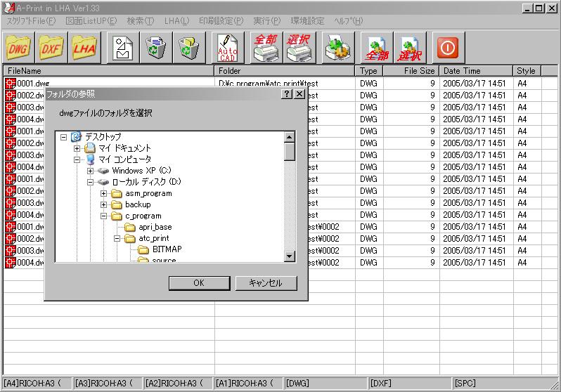Select the apri_base folder in tree
This screenshot has height=392, width=561.
(155, 227)
